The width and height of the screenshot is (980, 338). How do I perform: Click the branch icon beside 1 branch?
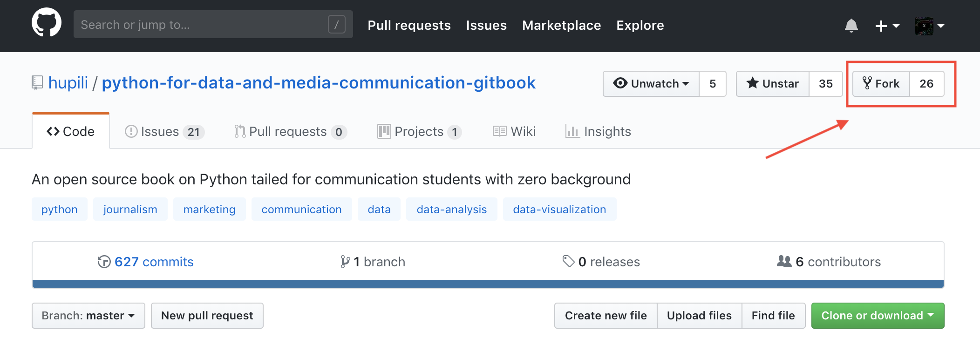[345, 262]
